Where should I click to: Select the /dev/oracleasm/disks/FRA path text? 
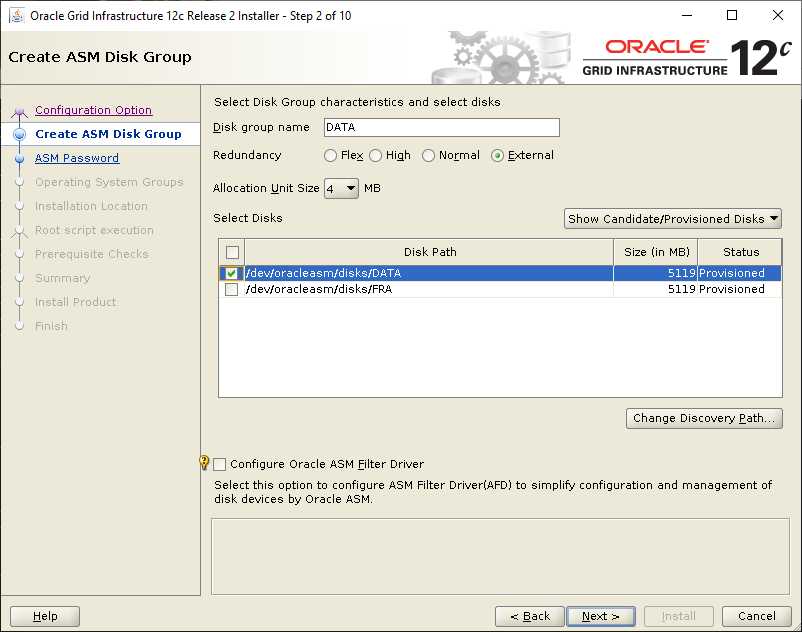pos(319,289)
